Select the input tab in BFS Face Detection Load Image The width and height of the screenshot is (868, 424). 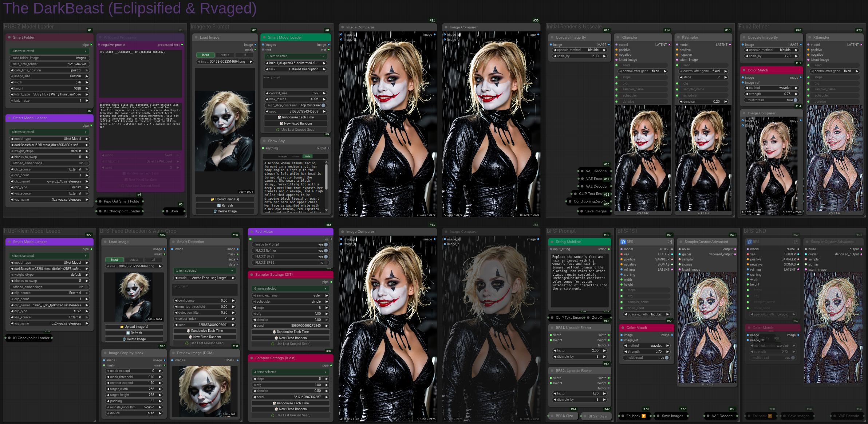pyautogui.click(x=114, y=260)
